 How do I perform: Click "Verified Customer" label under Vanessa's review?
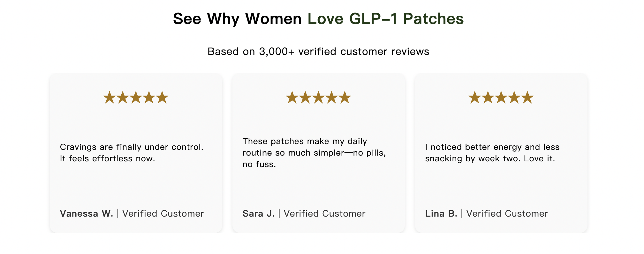click(163, 213)
